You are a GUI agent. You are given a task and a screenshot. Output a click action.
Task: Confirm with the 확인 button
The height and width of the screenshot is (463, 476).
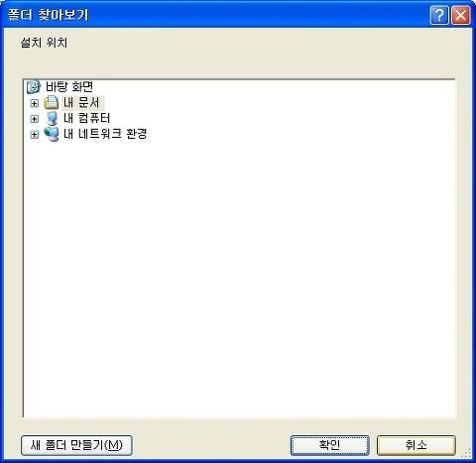[330, 445]
